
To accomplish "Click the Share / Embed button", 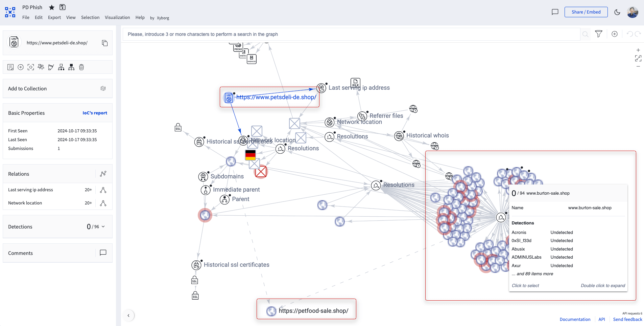I will pyautogui.click(x=586, y=12).
